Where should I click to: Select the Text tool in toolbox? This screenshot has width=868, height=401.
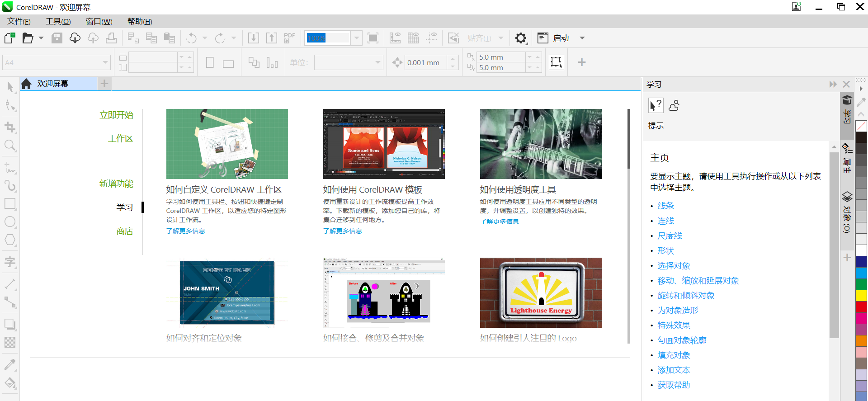tap(10, 262)
